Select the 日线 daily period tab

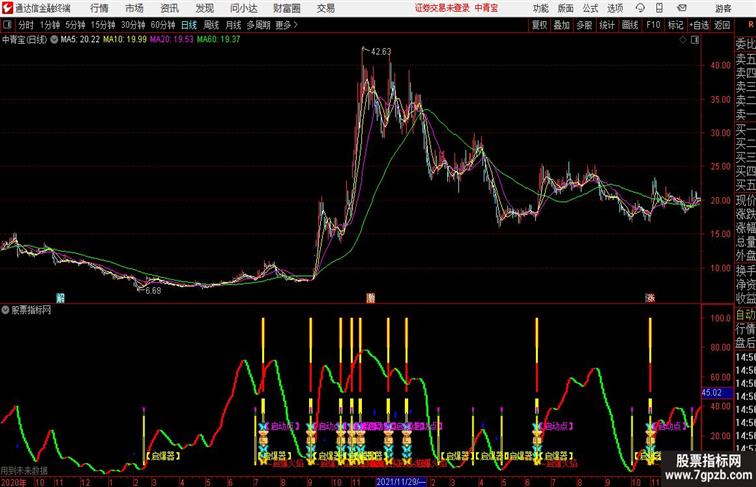189,25
